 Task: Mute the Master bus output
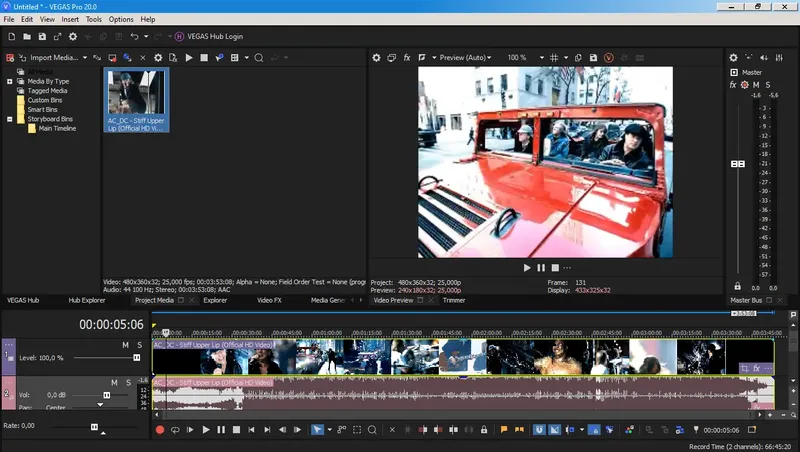click(756, 85)
